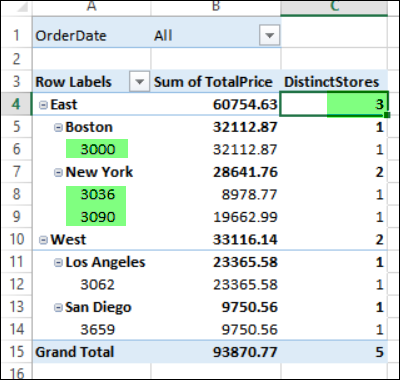
Task: Click the Los Angeles row label
Action: point(105,262)
